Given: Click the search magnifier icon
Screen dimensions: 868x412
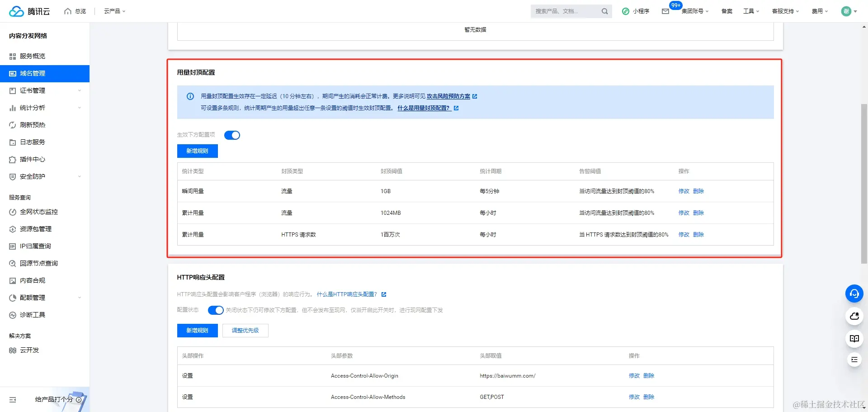Looking at the screenshot, I should click(x=604, y=11).
